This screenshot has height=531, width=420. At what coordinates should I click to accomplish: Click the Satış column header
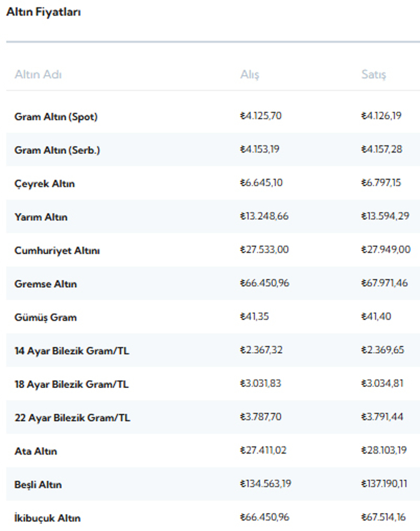point(374,74)
